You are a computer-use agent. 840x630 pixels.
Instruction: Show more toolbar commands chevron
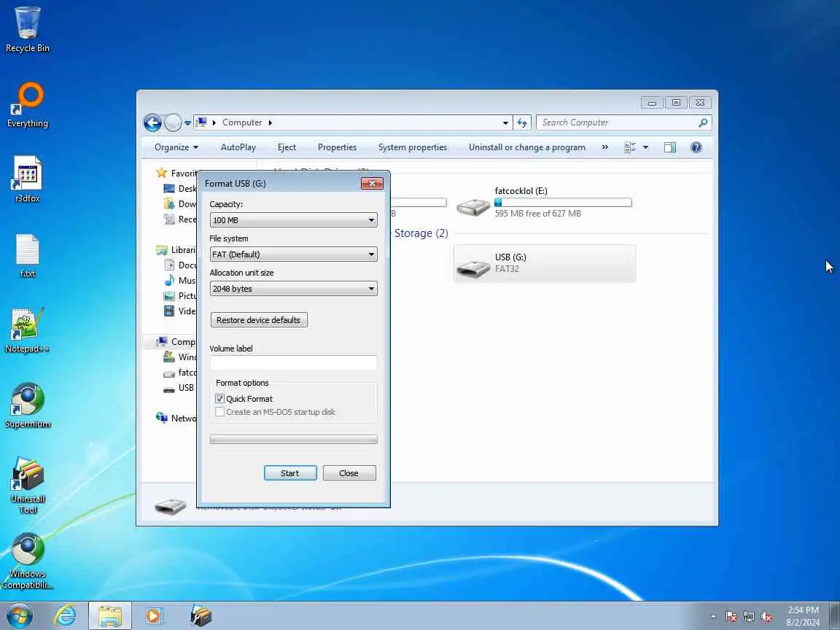[x=604, y=147]
